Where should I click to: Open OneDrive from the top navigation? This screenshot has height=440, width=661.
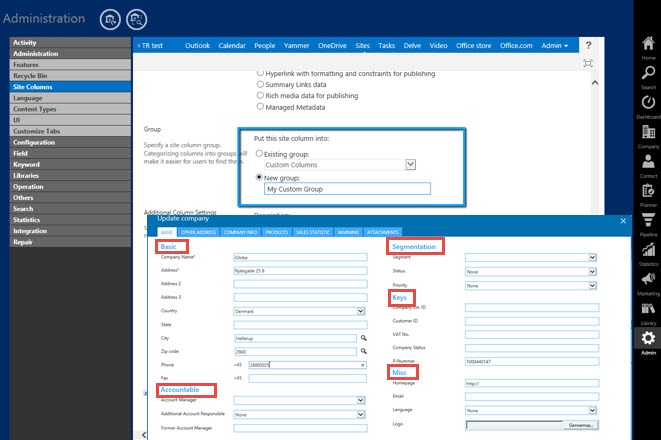332,46
